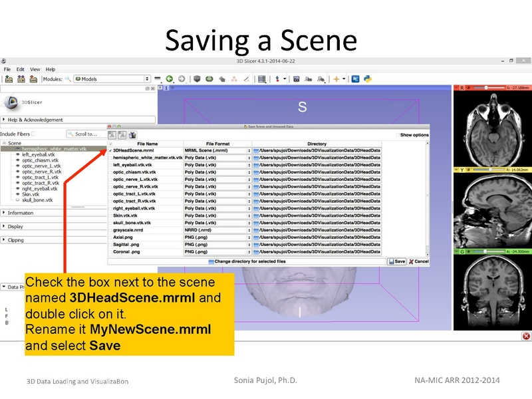
Task: Open the View menu
Action: [x=35, y=69]
